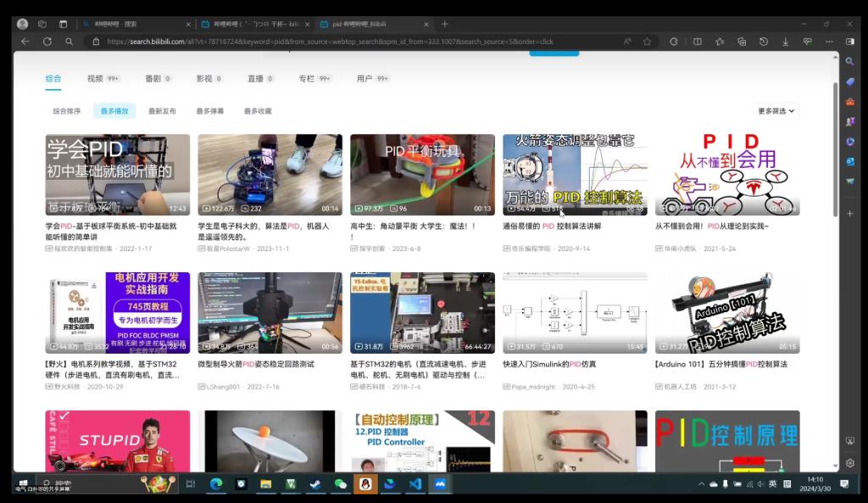The height and width of the screenshot is (503, 868).
Task: Open Visual Studio Code from taskbar
Action: 415,483
